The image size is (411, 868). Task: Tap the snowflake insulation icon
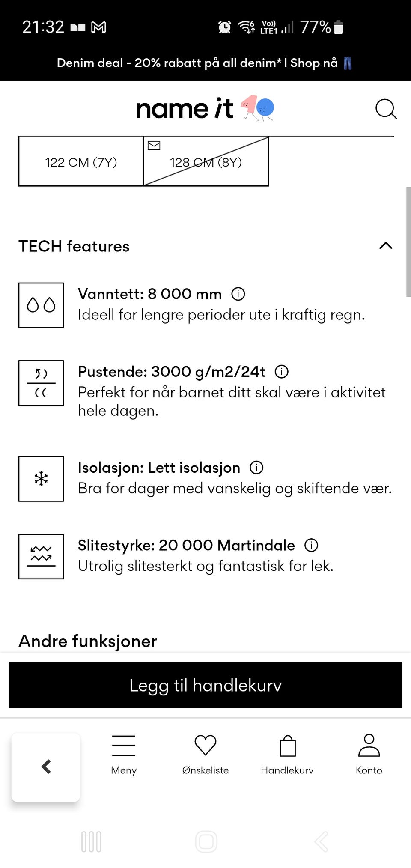pos(41,479)
